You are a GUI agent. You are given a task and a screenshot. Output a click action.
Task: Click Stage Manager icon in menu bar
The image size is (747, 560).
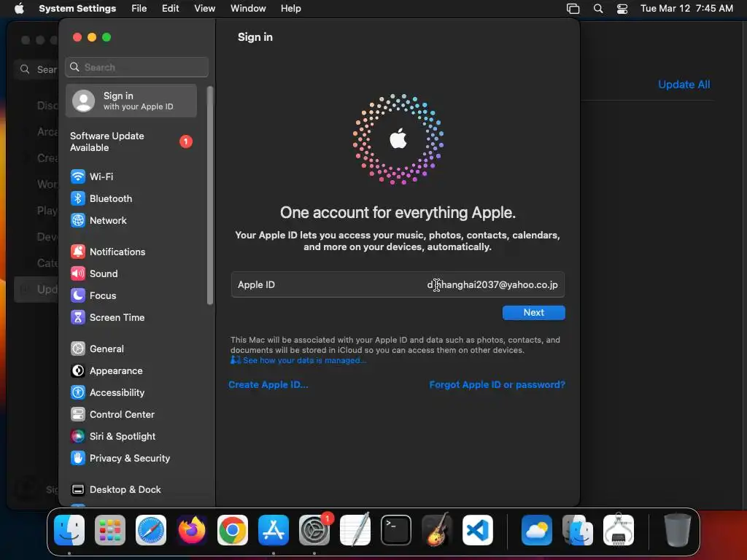[573, 9]
